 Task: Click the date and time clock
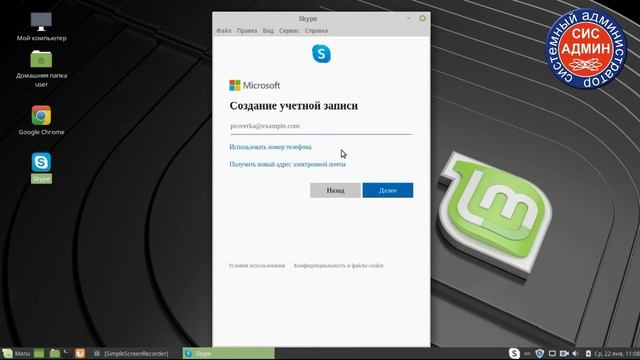pos(617,353)
